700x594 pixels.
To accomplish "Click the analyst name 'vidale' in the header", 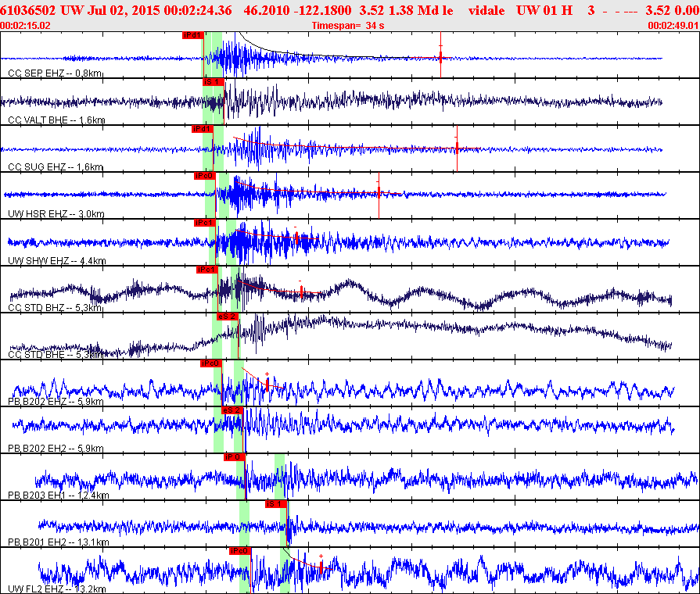I will coord(486,10).
